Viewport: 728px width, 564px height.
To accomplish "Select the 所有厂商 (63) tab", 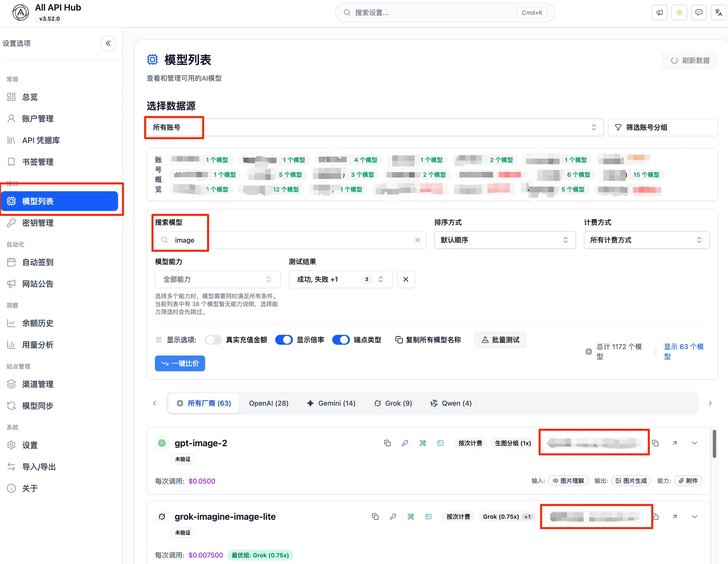I will tap(204, 403).
